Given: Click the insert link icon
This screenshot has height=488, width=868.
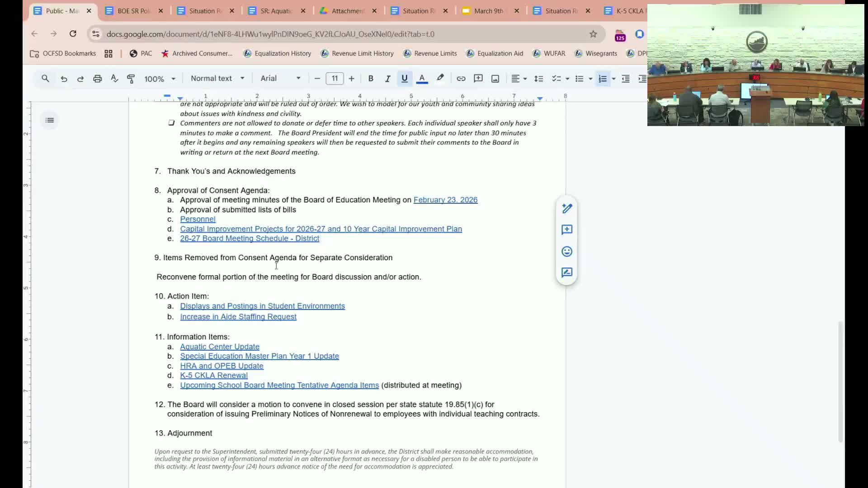Looking at the screenshot, I should (461, 79).
